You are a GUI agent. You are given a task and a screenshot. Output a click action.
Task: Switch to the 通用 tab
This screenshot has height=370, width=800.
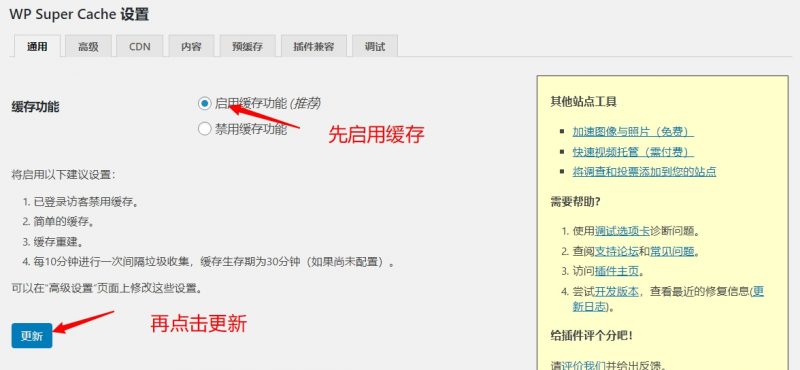(37, 46)
